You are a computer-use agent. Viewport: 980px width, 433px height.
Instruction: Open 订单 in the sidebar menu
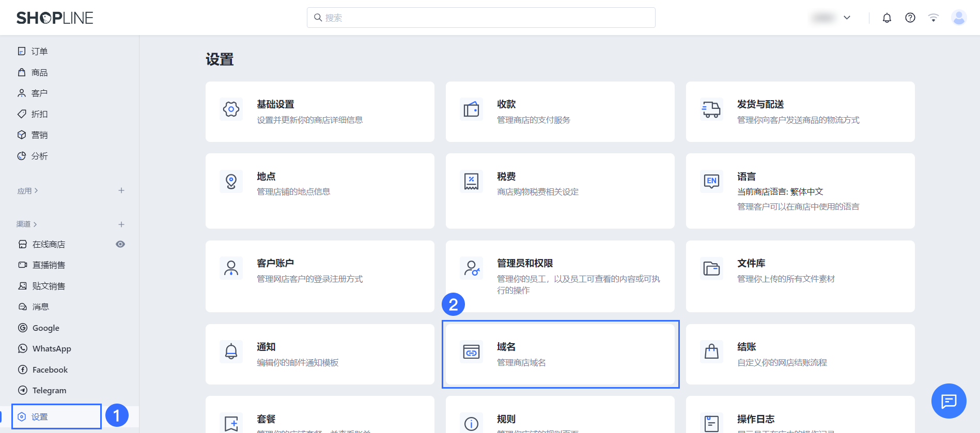(39, 51)
